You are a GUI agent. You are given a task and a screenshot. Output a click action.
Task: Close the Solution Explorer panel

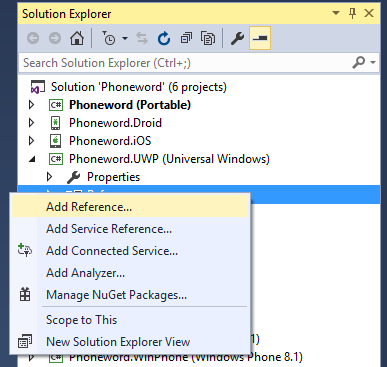369,13
